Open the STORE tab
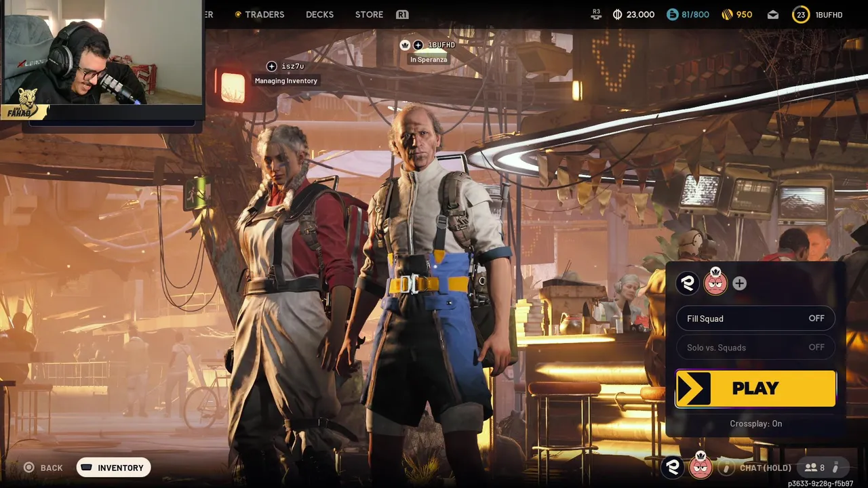This screenshot has height=488, width=868. point(369,14)
